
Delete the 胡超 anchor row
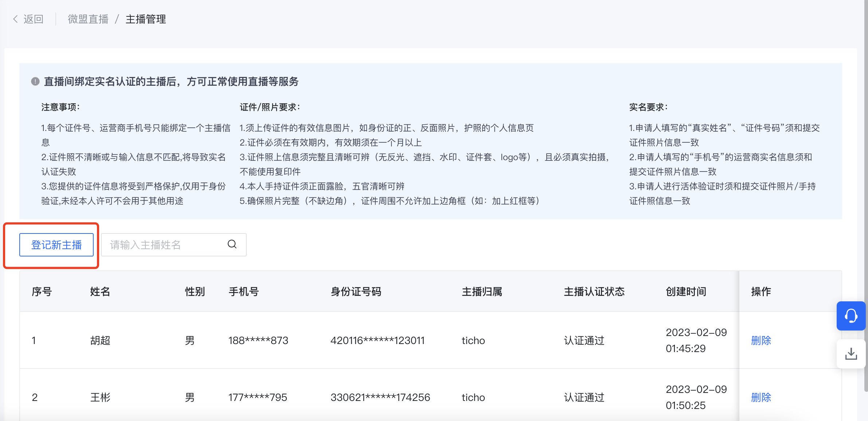[761, 340]
